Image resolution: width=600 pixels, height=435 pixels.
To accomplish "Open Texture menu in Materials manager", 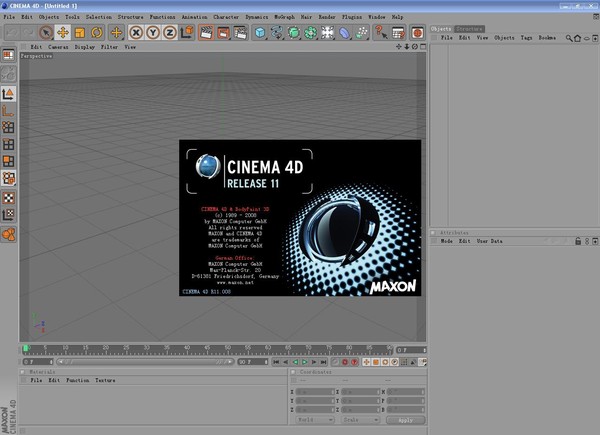I will (105, 380).
